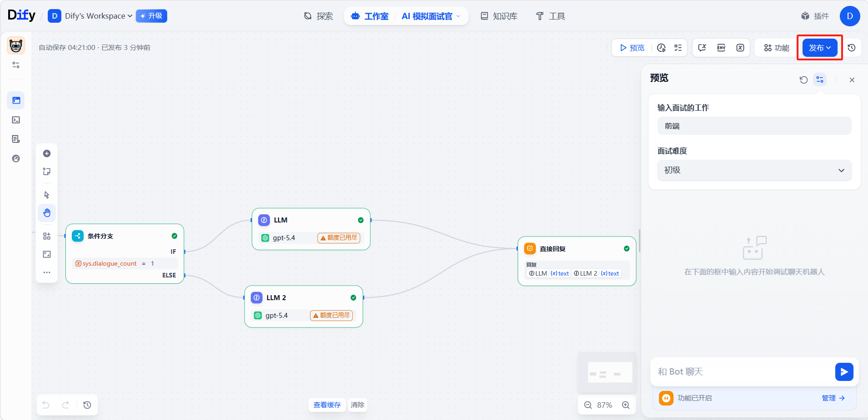Toggle the hand pan mode tool
Screen dimensions: 868x420
tap(46, 213)
